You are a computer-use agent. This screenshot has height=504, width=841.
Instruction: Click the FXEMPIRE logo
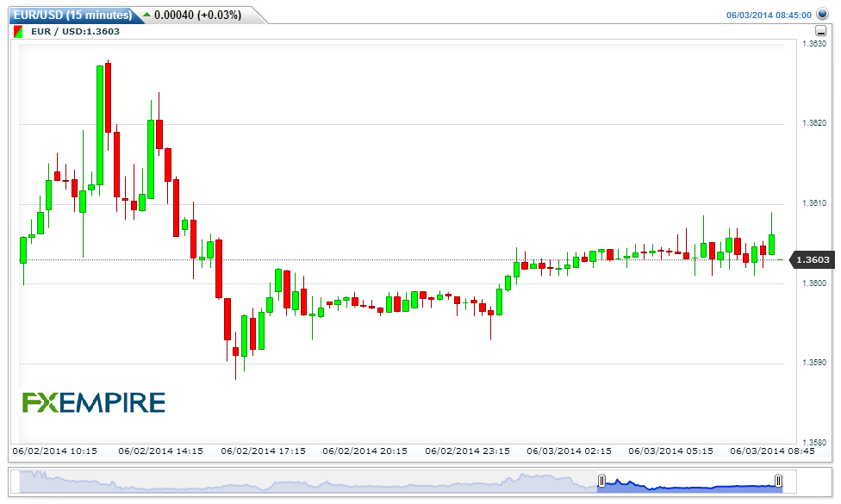93,402
